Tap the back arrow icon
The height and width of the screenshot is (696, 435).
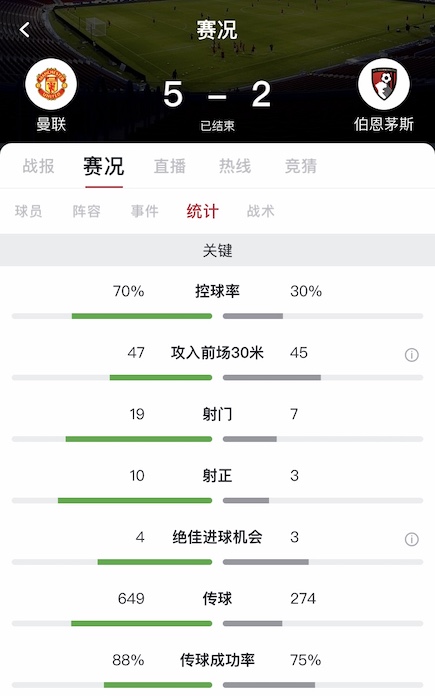coord(25,30)
